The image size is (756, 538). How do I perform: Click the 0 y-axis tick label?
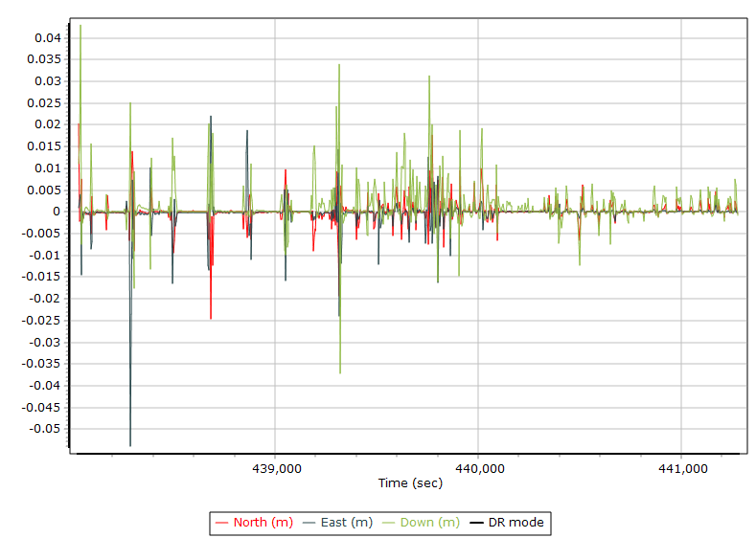(x=57, y=212)
